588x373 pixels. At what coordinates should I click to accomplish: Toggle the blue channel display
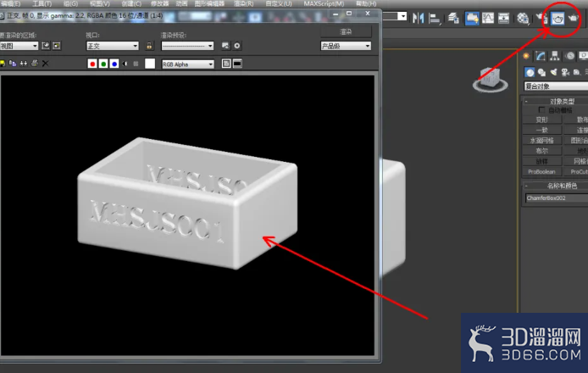click(x=114, y=64)
